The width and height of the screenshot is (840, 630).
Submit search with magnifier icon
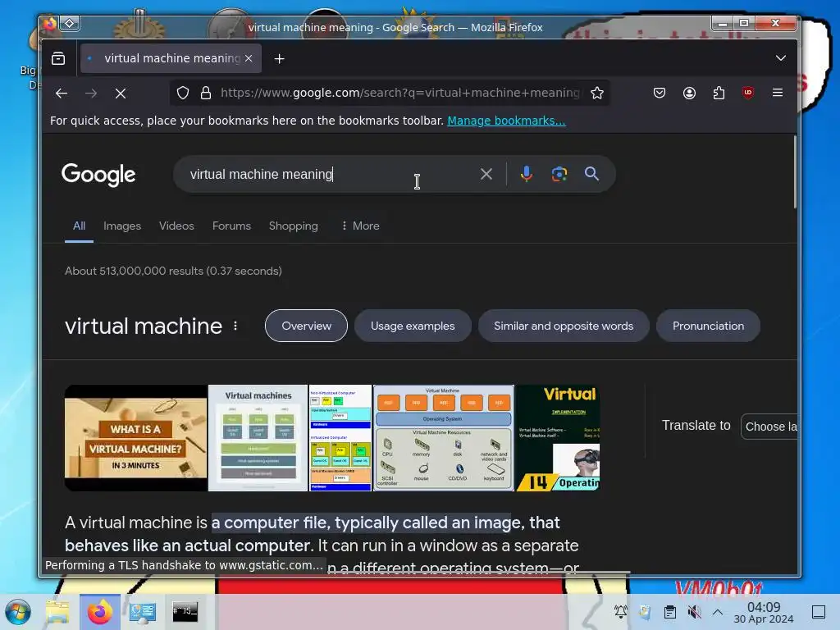coord(591,174)
